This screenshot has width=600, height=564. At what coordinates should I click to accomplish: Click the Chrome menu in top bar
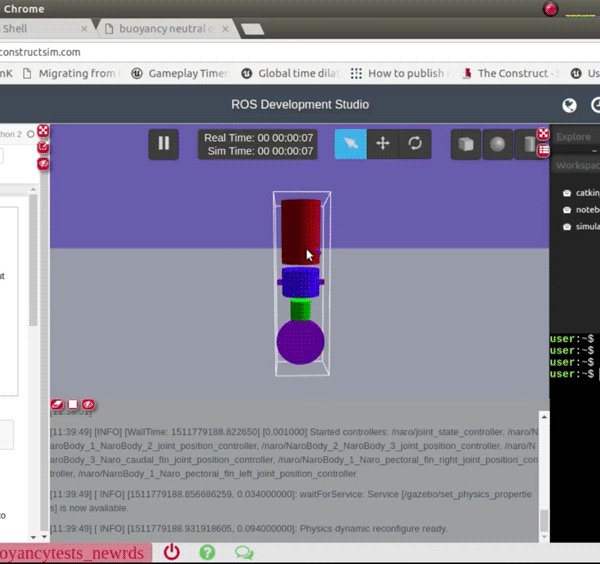point(24,8)
